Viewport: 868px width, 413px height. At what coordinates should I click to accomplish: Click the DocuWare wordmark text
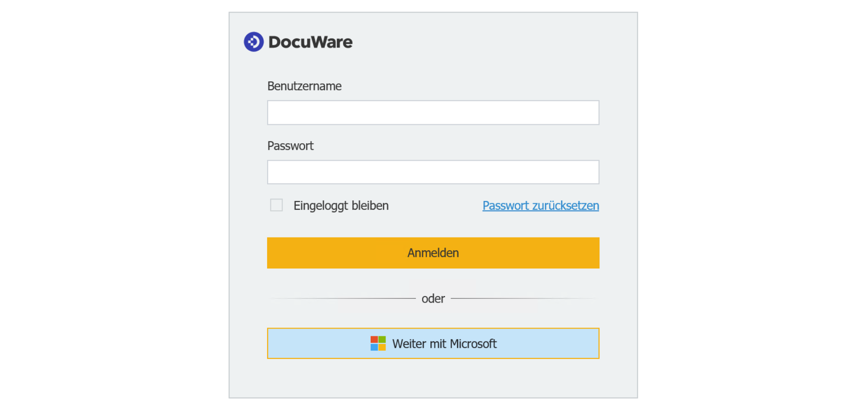click(311, 42)
